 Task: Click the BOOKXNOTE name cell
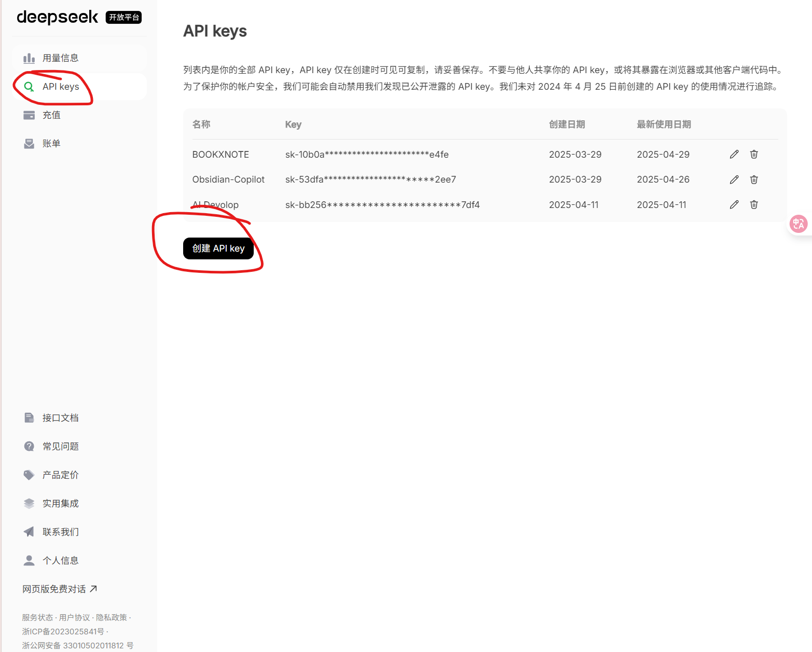(x=221, y=155)
